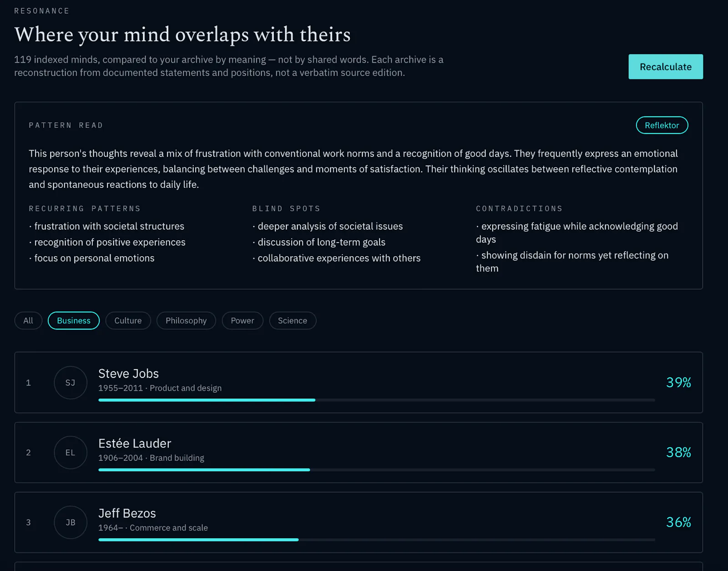Choose the Power category filter

[243, 321]
